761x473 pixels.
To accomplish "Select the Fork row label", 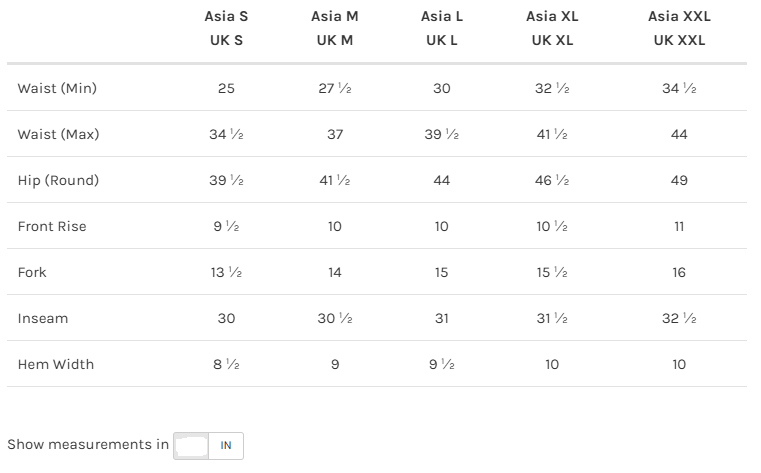I will pyautogui.click(x=32, y=272).
